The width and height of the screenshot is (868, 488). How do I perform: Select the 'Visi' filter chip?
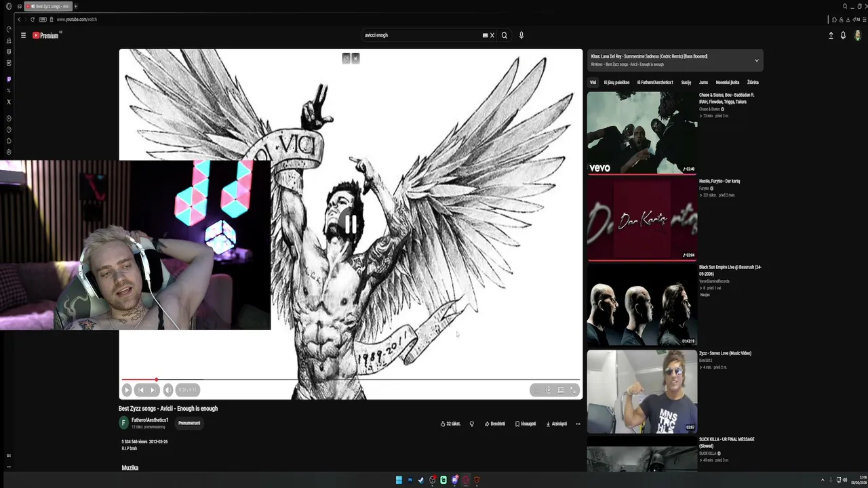pos(593,83)
